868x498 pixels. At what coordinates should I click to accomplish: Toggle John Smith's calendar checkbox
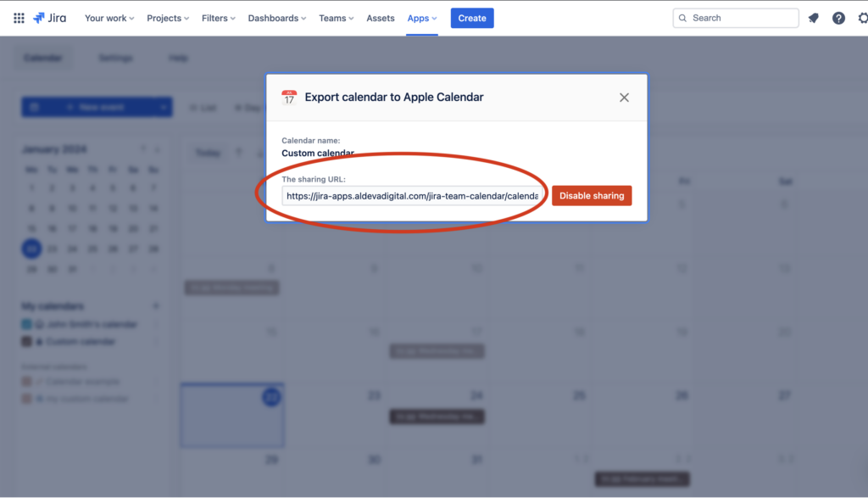click(26, 324)
